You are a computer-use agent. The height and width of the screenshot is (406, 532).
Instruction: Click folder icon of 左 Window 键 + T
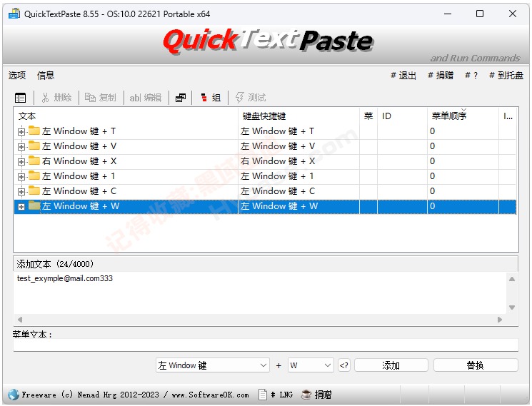34,131
